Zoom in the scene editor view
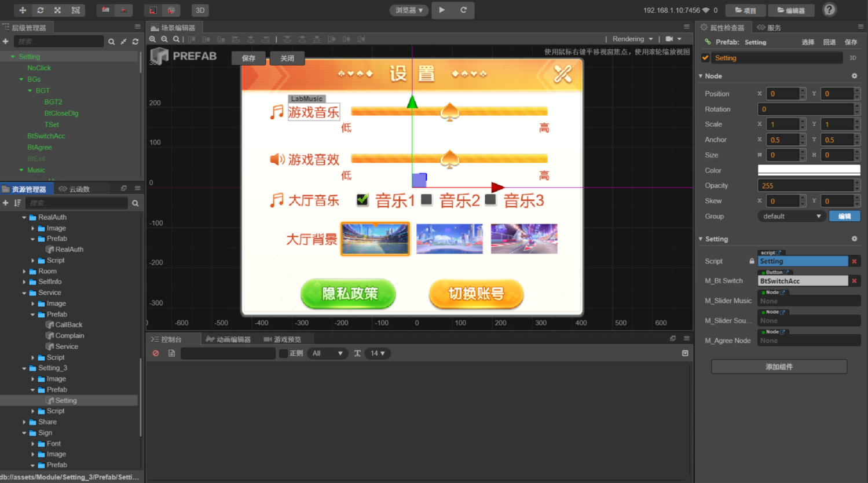This screenshot has height=483, width=868. coord(153,39)
